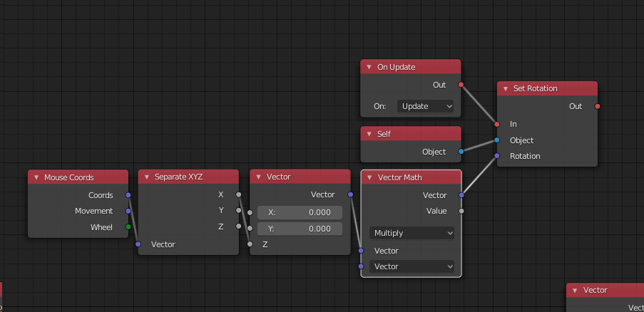This screenshot has width=644, height=312.
Task: Select the Vector Math node header
Action: [x=411, y=177]
